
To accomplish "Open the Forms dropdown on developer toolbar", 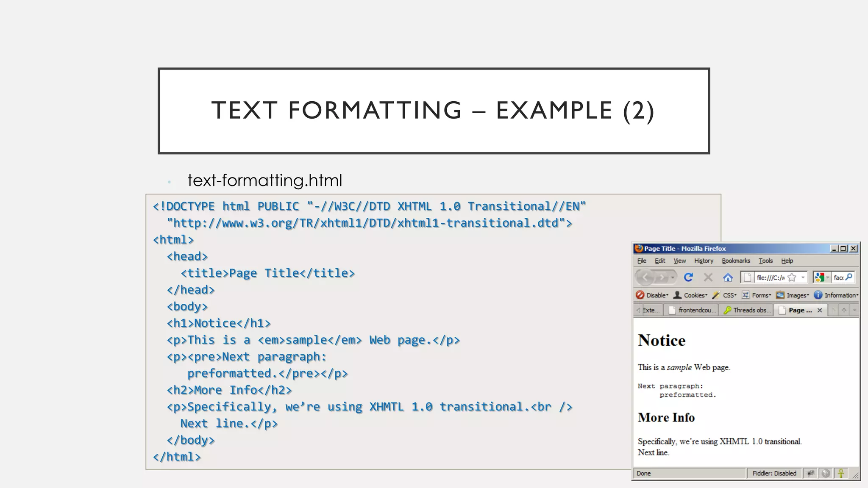I will [x=756, y=295].
